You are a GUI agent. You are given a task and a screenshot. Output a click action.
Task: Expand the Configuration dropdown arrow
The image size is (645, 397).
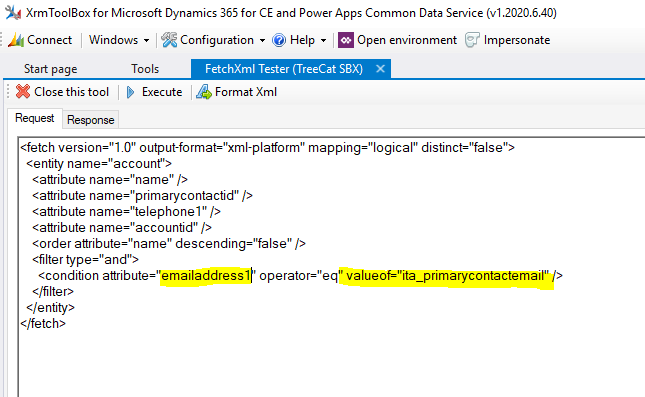[x=262, y=40]
